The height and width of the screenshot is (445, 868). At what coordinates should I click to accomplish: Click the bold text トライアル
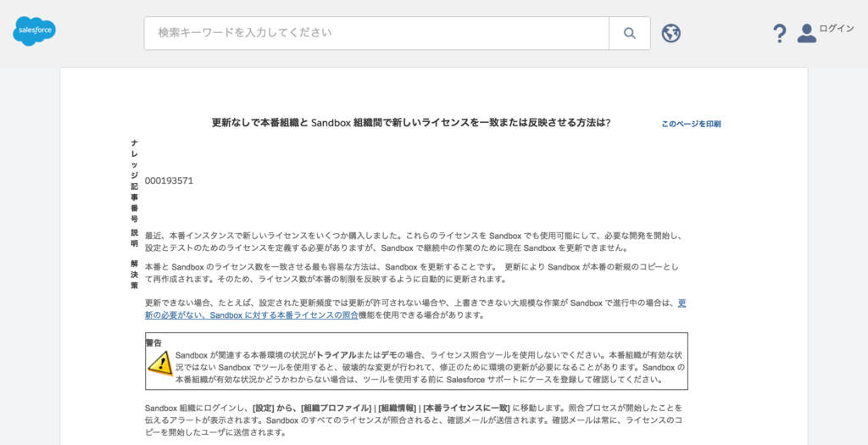[336, 355]
